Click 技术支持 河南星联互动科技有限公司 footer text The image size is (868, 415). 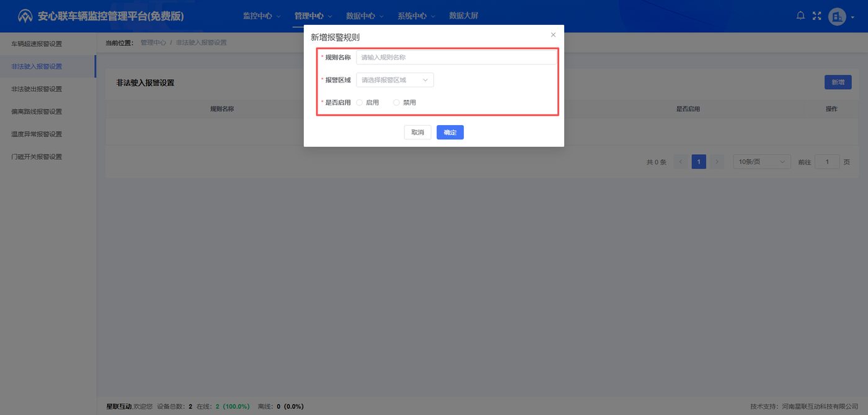tap(804, 407)
